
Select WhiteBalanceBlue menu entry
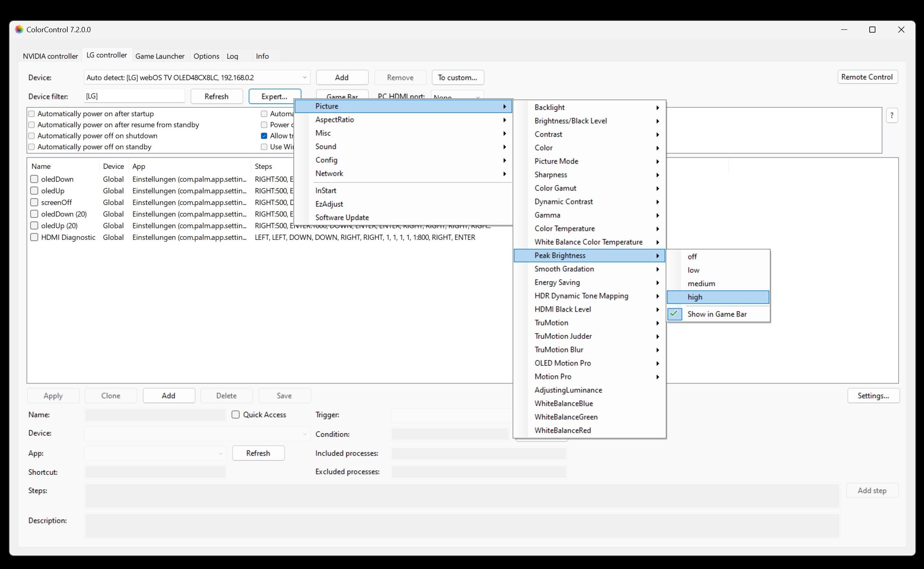(x=590, y=403)
